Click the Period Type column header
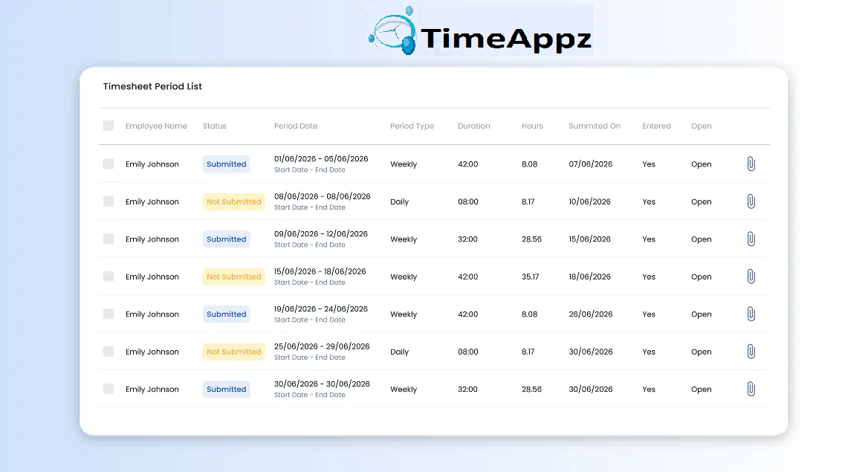Screen dimensions: 868x472 412,126
